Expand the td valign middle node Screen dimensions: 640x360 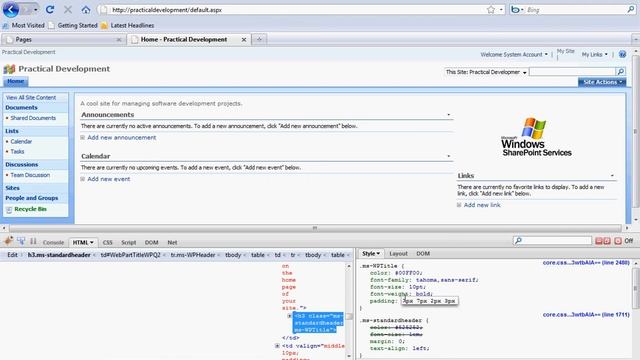coord(277,346)
